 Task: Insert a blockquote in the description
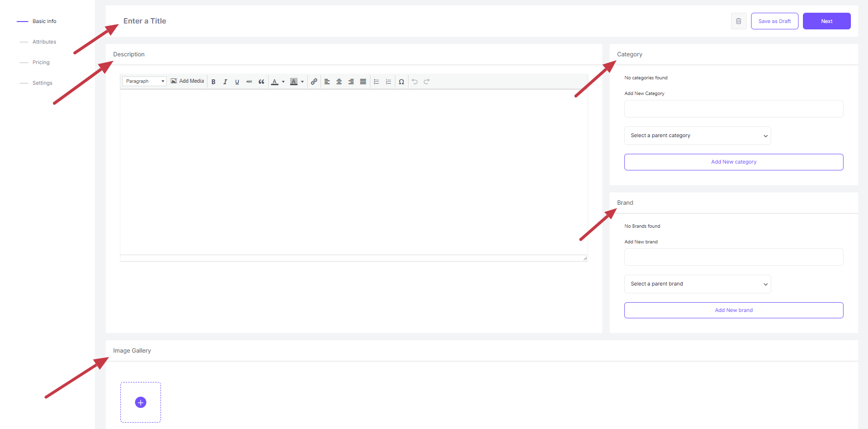pos(261,82)
